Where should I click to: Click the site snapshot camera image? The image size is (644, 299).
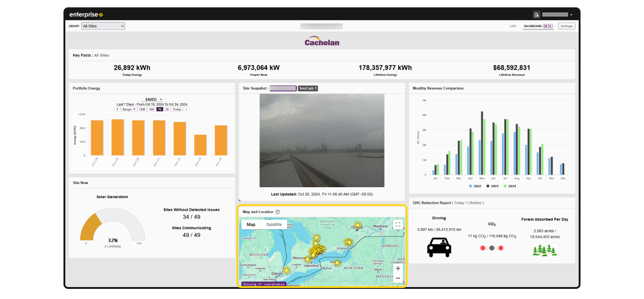[x=322, y=140]
